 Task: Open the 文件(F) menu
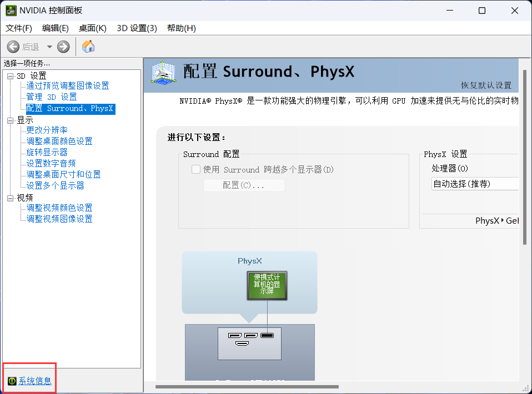pyautogui.click(x=19, y=28)
